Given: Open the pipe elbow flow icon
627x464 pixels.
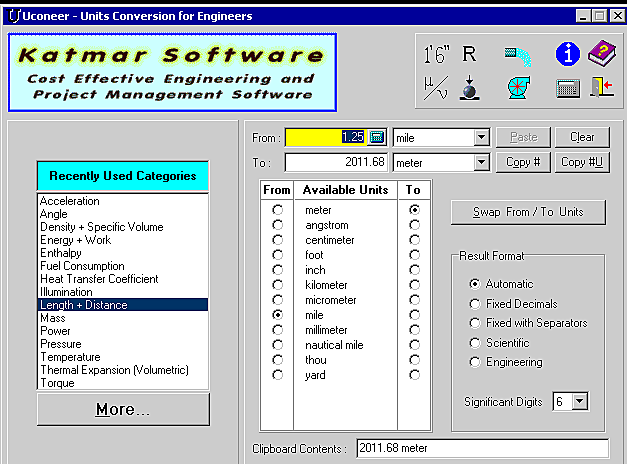Looking at the screenshot, I should (x=518, y=56).
